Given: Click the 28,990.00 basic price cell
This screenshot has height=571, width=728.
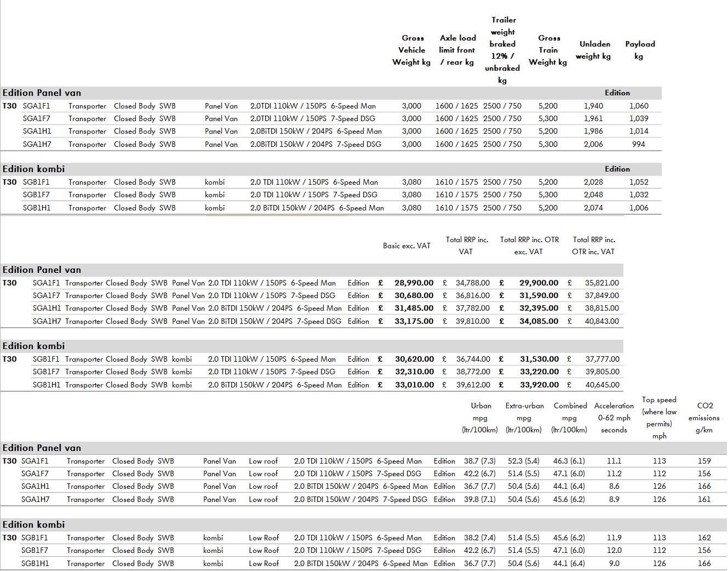Looking at the screenshot, I should click(x=414, y=283).
